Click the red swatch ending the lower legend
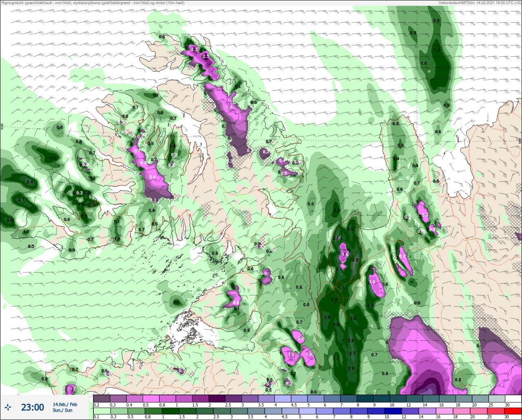 [513, 411]
